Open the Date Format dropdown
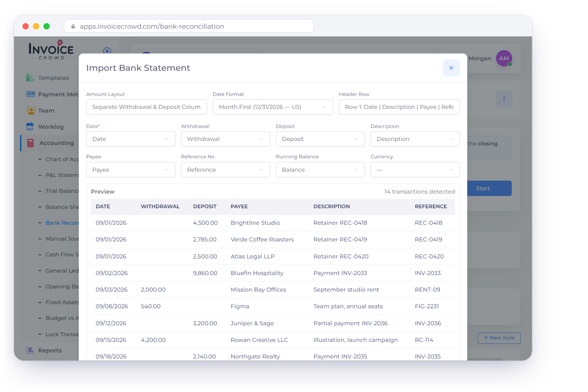Screen dimensions: 588x392 click(273, 107)
